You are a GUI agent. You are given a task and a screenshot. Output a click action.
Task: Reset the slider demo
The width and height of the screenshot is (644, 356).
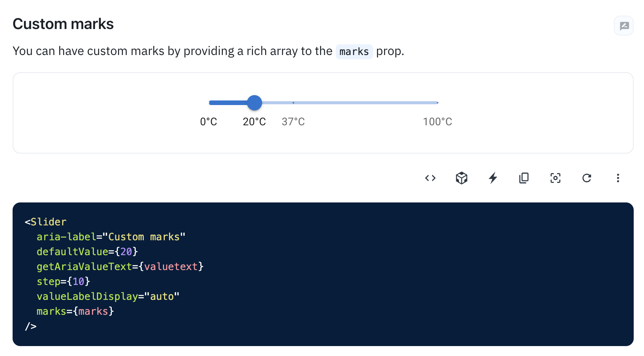point(586,178)
